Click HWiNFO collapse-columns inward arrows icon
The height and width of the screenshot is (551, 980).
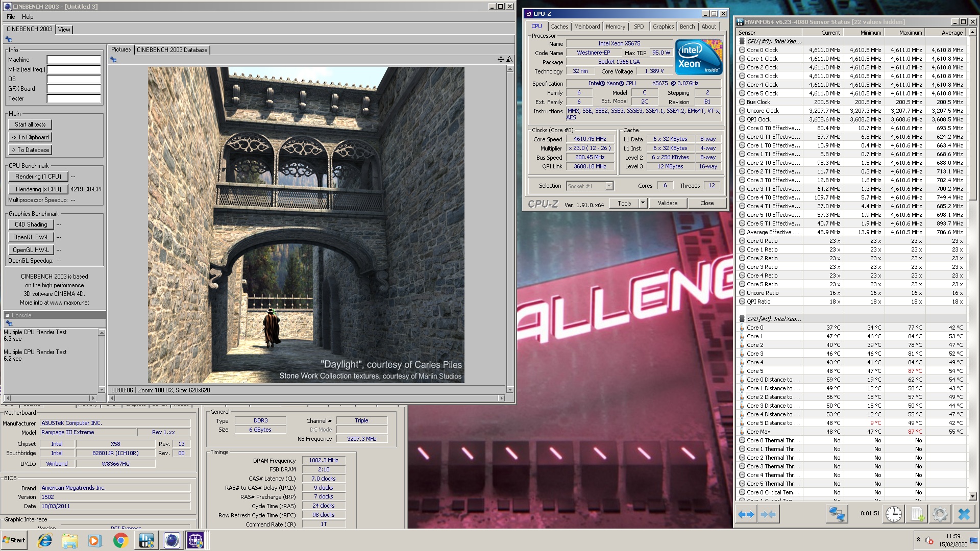tap(768, 514)
